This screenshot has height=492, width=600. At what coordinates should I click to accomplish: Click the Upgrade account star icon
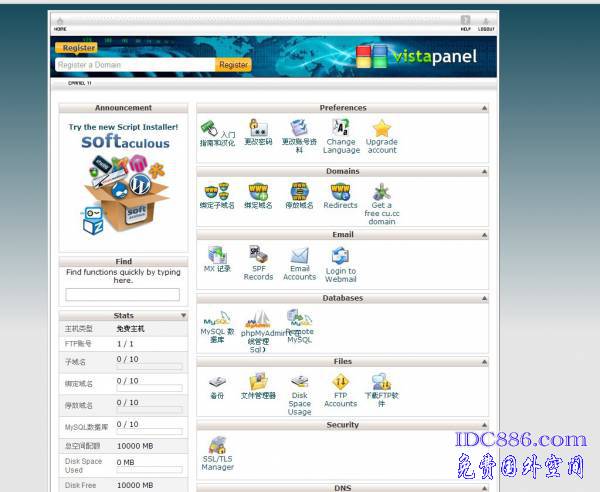381,128
